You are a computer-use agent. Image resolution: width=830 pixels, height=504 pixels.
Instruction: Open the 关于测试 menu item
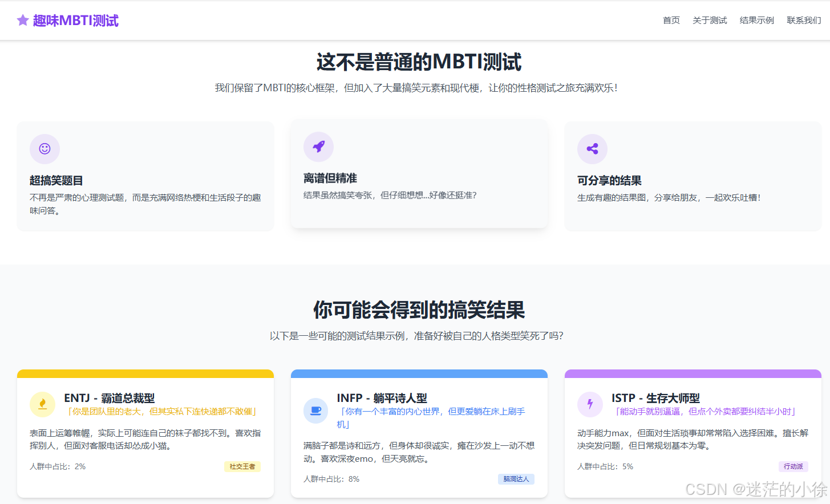pos(710,20)
